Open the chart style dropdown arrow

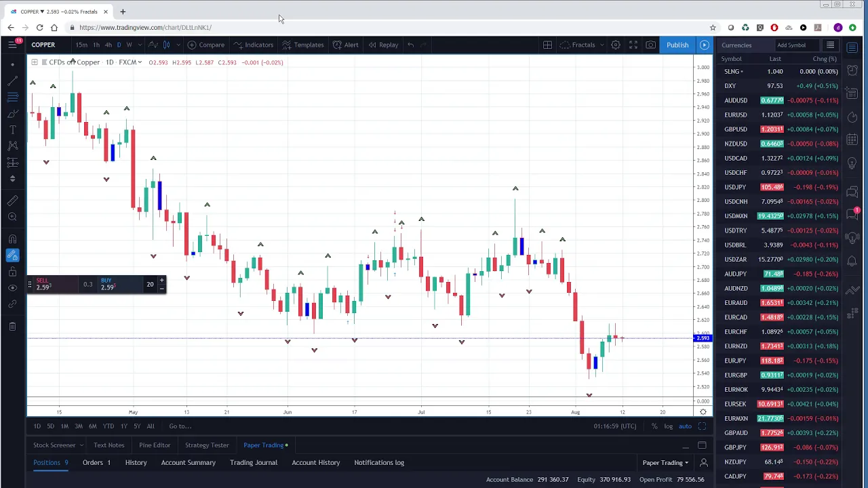(178, 45)
